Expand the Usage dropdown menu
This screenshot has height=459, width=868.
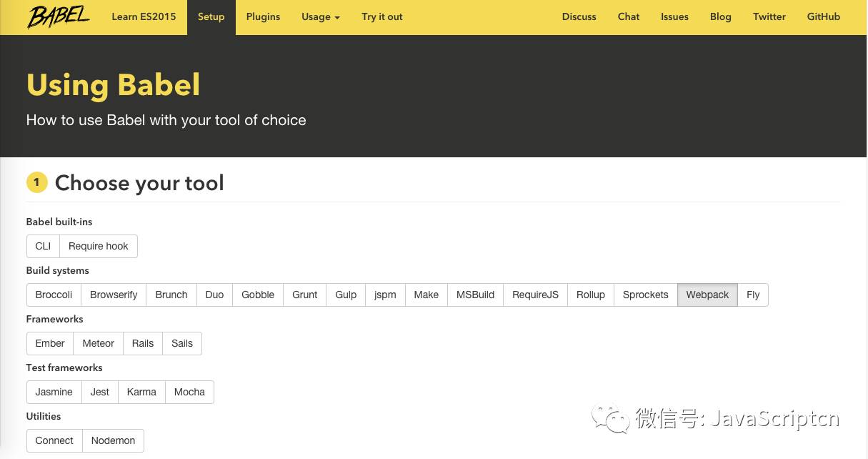[321, 16]
